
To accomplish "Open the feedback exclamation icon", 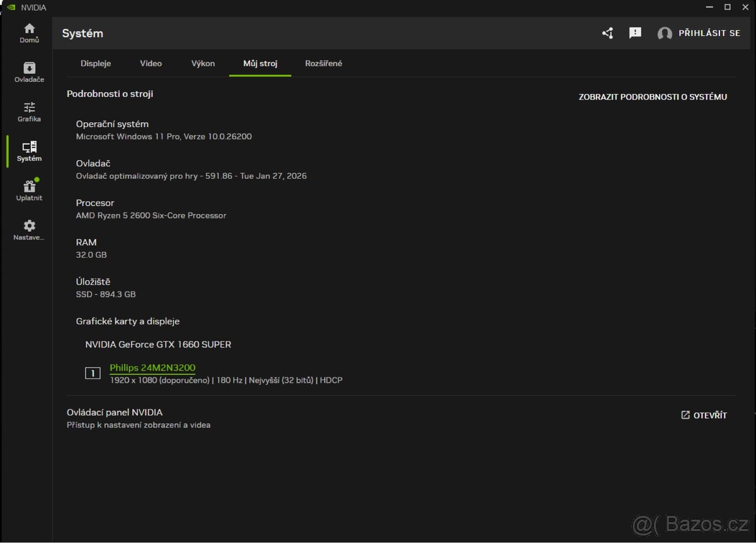I will click(635, 33).
